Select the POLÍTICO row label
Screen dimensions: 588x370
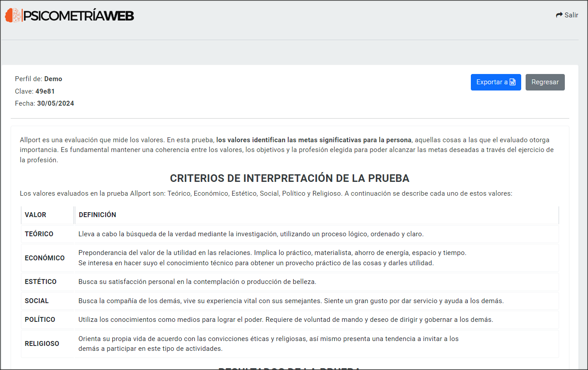tap(40, 320)
